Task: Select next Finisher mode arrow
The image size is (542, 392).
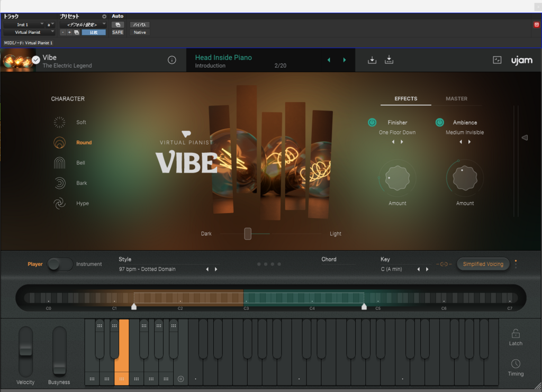Action: click(x=402, y=142)
